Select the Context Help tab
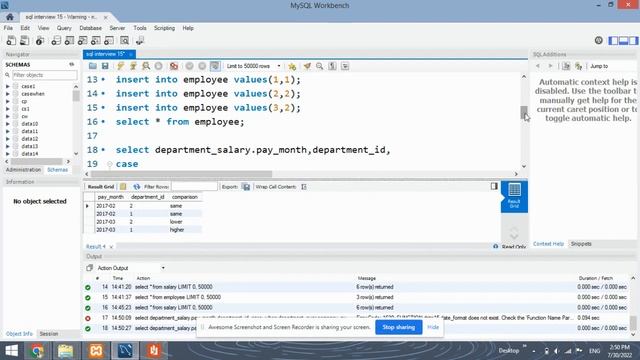Image resolution: width=640 pixels, height=360 pixels. coord(548,244)
